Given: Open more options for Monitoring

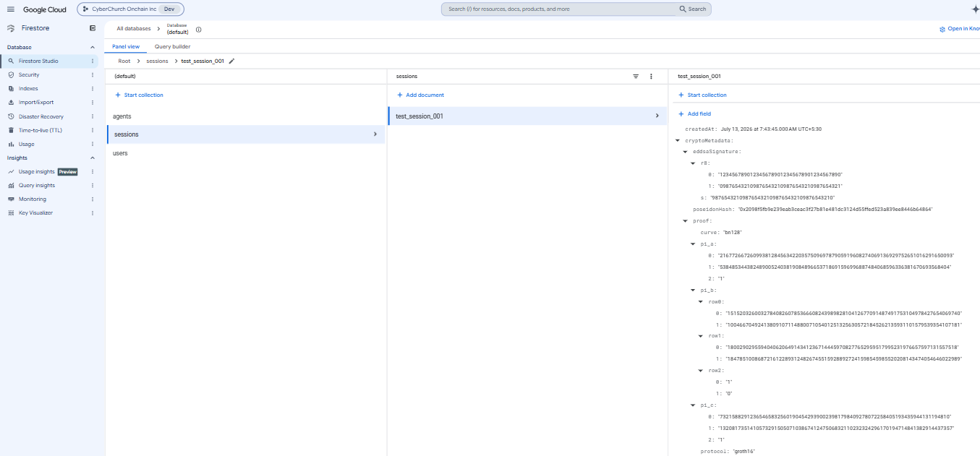Looking at the screenshot, I should point(93,199).
